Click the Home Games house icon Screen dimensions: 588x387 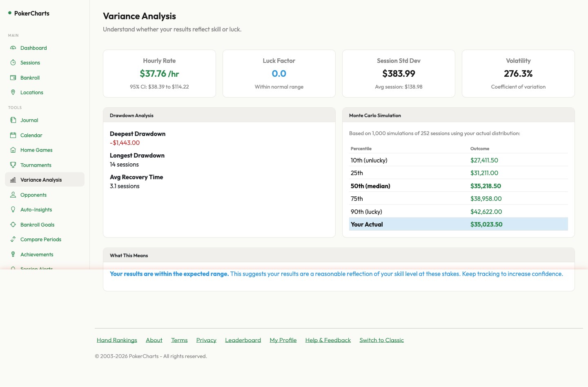tap(13, 150)
